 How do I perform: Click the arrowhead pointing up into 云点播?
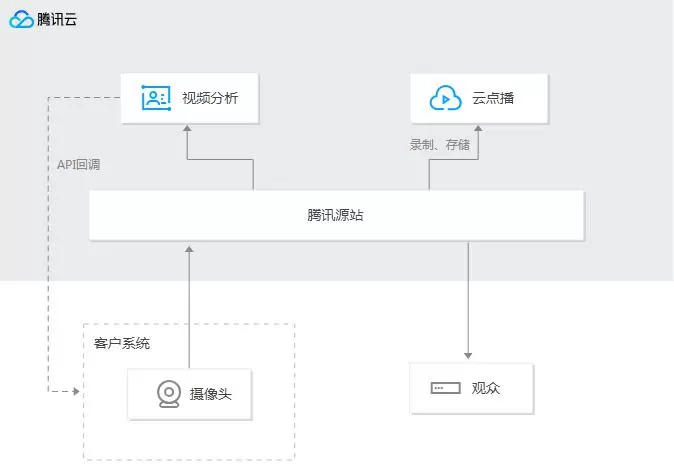477,129
